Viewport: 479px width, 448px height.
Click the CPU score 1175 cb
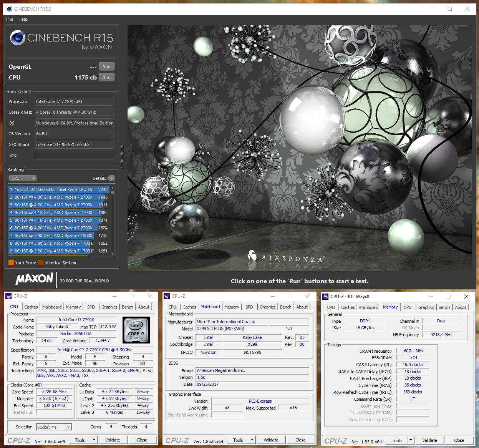(85, 78)
